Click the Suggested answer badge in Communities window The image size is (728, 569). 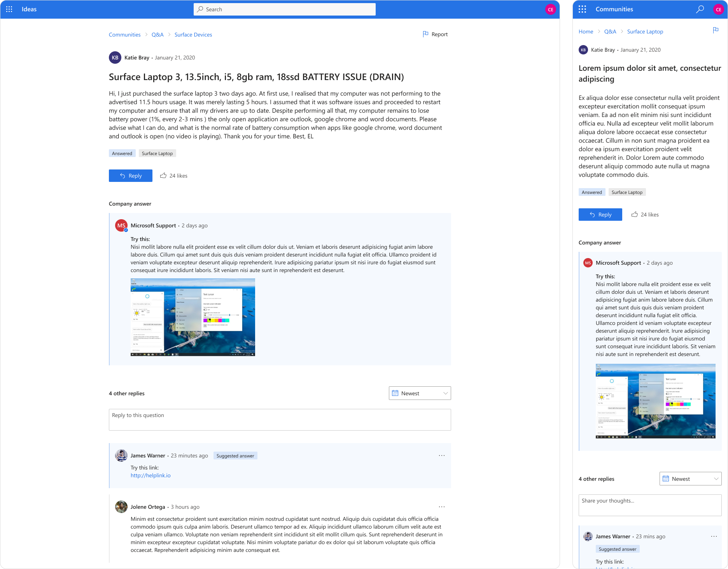click(618, 549)
